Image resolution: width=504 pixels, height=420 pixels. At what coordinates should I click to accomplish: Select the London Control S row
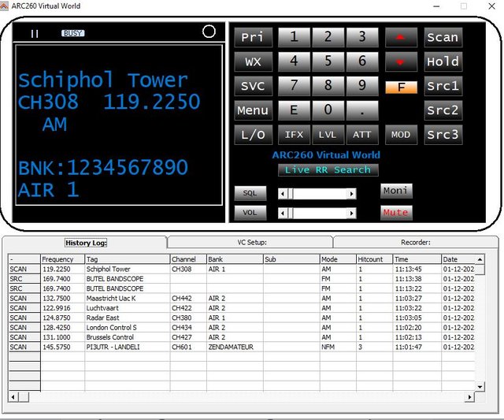click(x=242, y=328)
